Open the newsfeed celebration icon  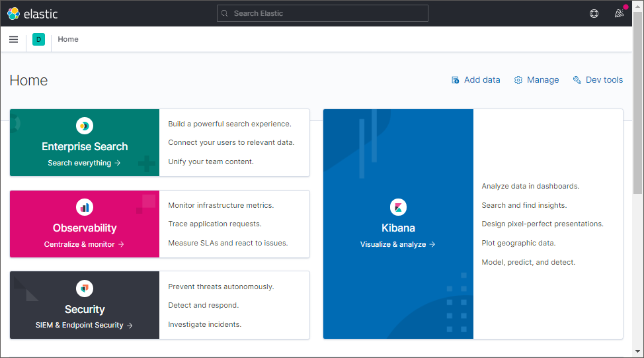619,13
